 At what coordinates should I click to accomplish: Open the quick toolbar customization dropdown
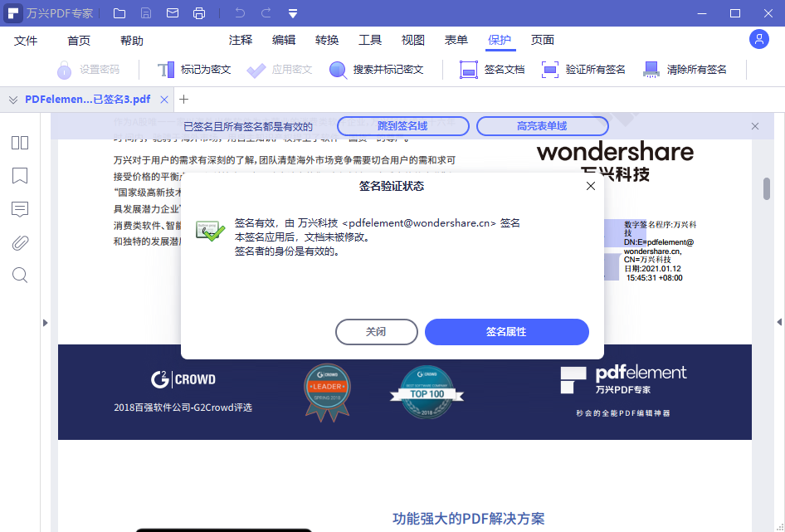point(292,12)
